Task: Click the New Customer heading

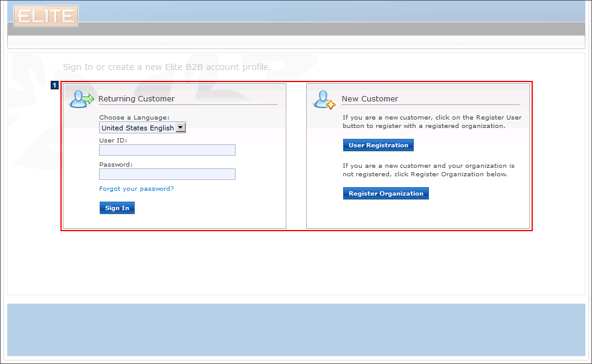Action: (370, 99)
